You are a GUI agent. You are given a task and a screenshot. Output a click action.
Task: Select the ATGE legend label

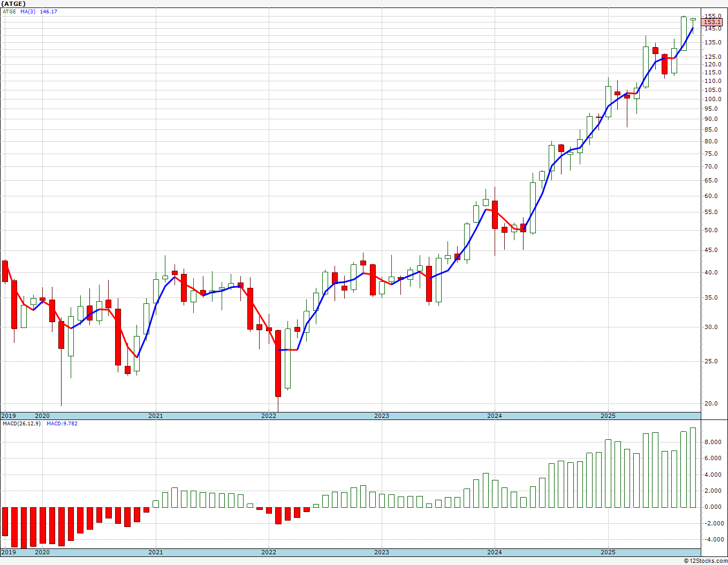9,11
